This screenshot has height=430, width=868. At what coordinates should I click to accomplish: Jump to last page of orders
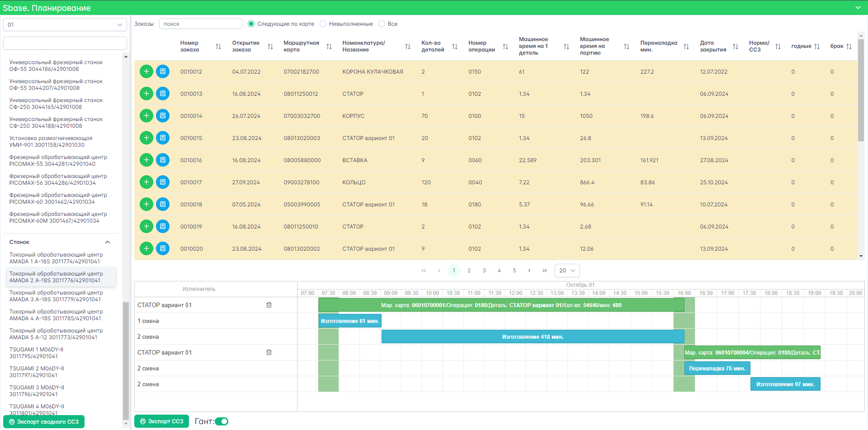[545, 271]
